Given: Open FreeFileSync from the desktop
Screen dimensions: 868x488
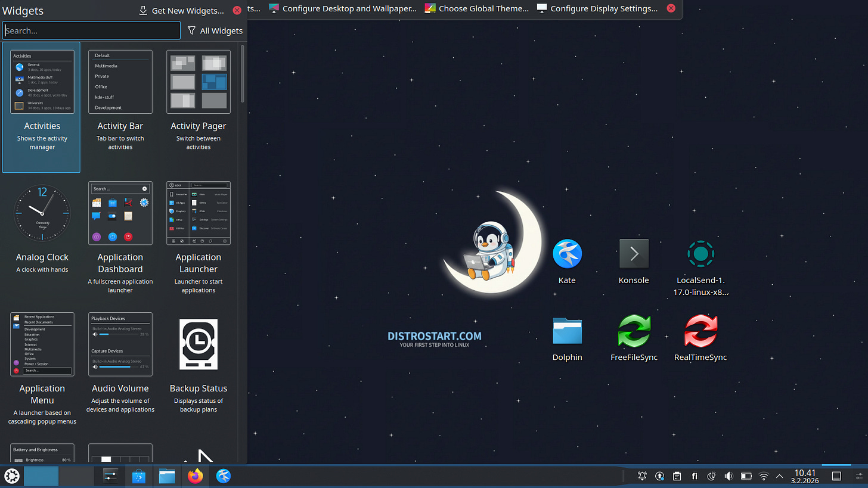Looking at the screenshot, I should (634, 331).
